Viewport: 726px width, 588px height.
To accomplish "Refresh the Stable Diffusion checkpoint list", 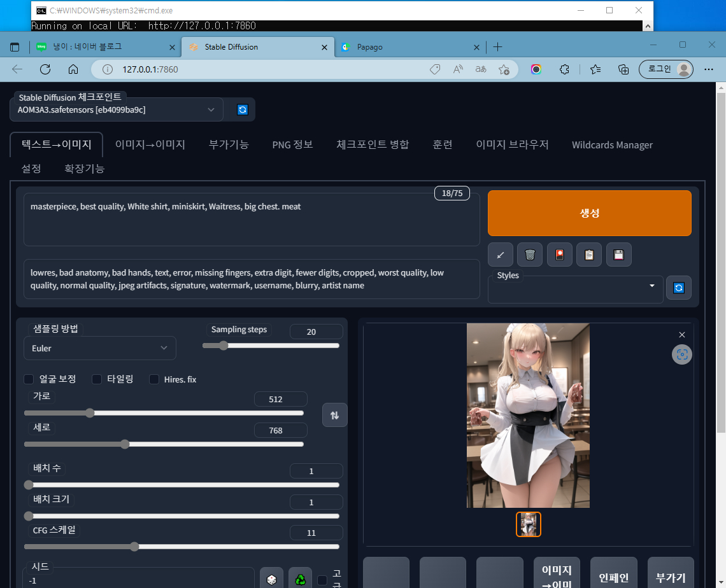I will (242, 109).
